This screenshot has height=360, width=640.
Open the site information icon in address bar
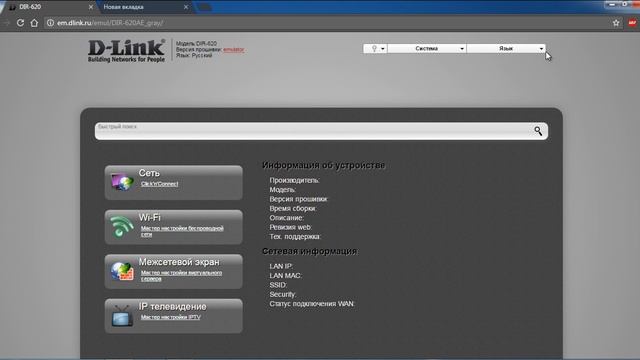50,23
